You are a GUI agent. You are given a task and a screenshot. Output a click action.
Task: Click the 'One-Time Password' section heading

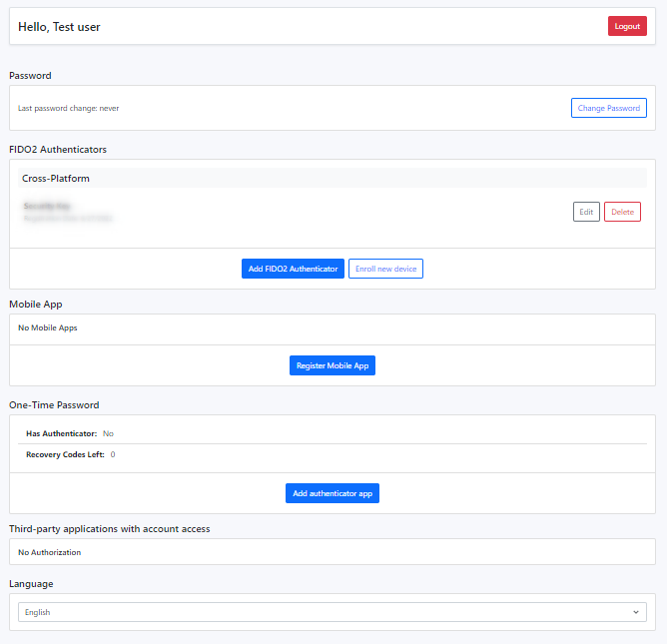[x=54, y=405]
